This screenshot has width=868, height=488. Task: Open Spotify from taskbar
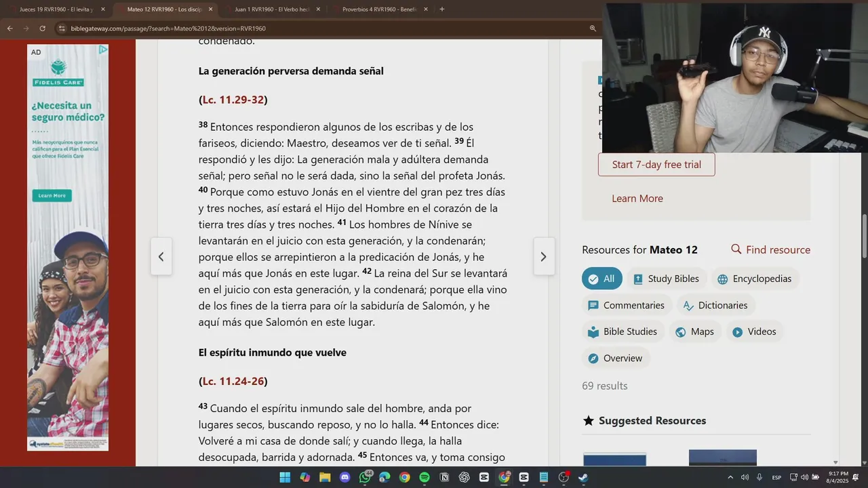425,477
